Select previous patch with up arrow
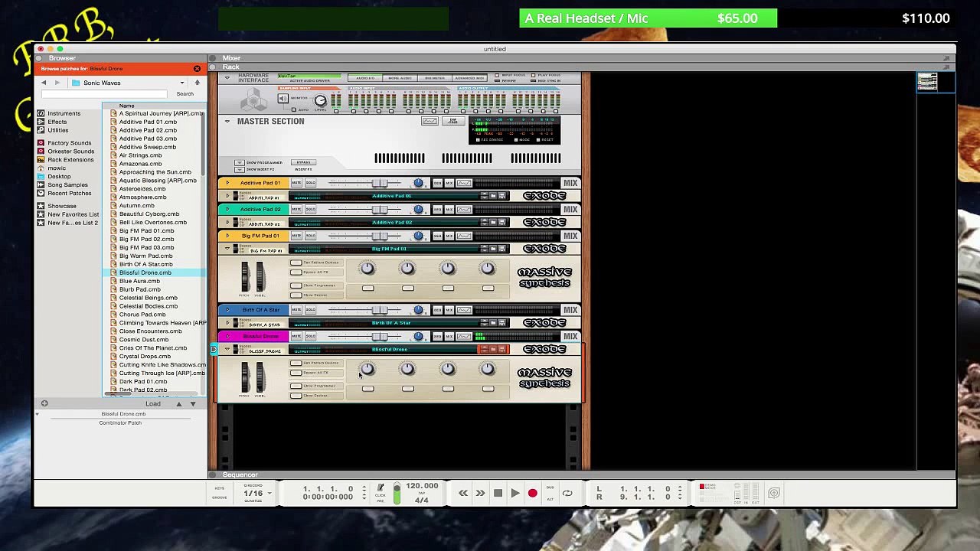The height and width of the screenshot is (551, 980). click(x=179, y=404)
